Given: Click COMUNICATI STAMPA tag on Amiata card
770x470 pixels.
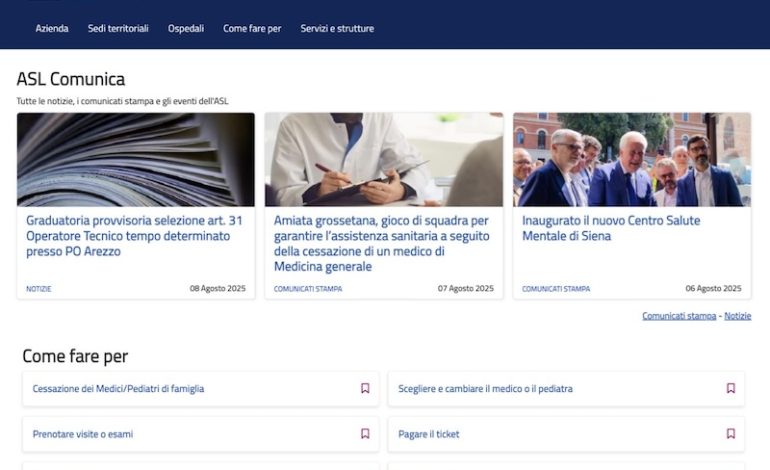Looking at the screenshot, I should click(x=308, y=289).
